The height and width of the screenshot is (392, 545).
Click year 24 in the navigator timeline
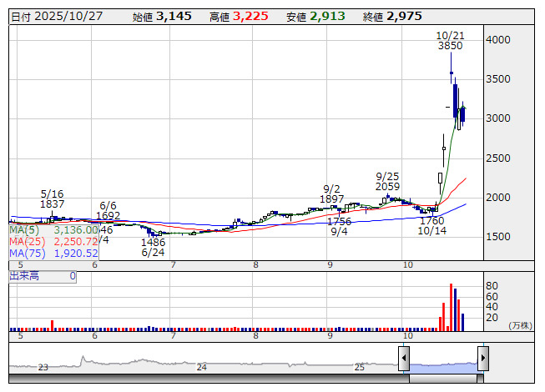pyautogui.click(x=201, y=367)
